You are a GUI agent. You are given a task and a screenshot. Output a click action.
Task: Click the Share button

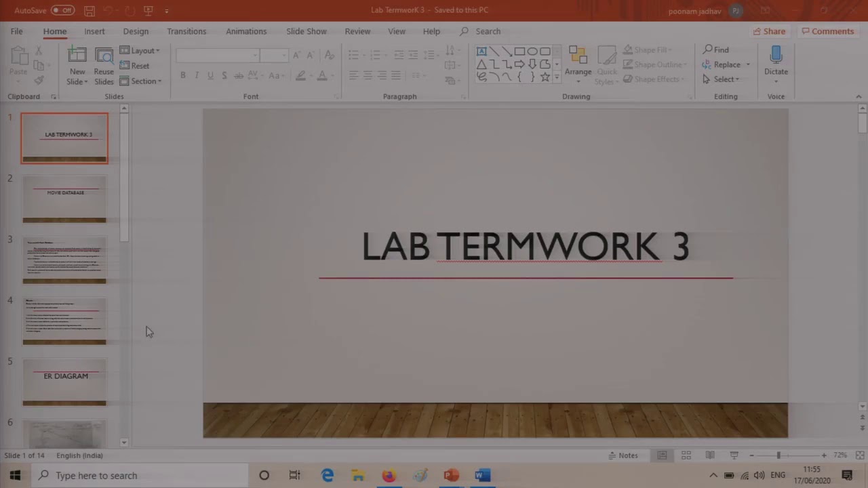point(769,31)
